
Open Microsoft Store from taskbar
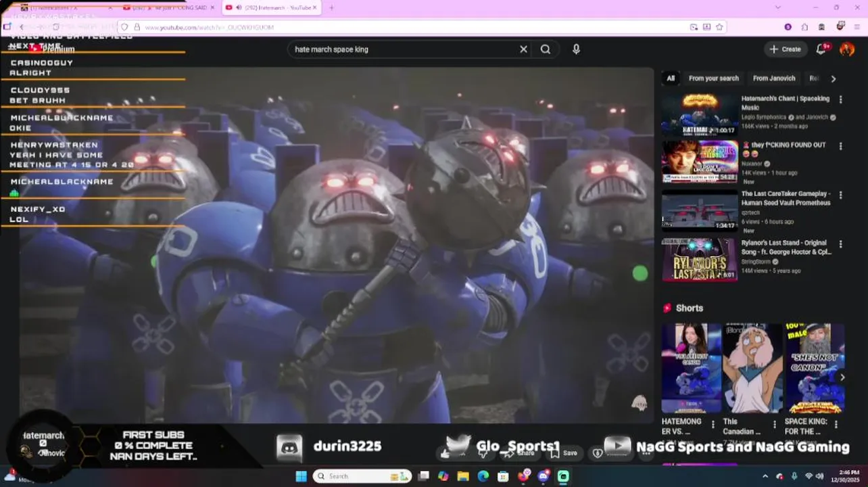503,476
